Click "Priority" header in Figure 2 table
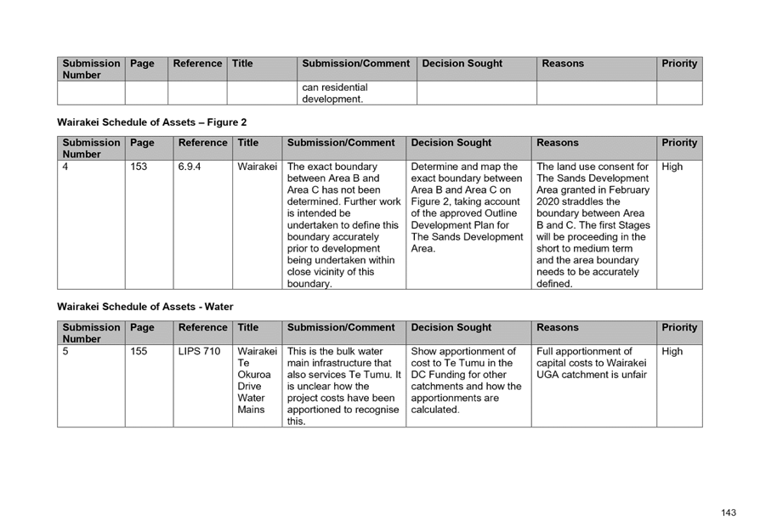This screenshot has width=760, height=532. click(x=679, y=148)
